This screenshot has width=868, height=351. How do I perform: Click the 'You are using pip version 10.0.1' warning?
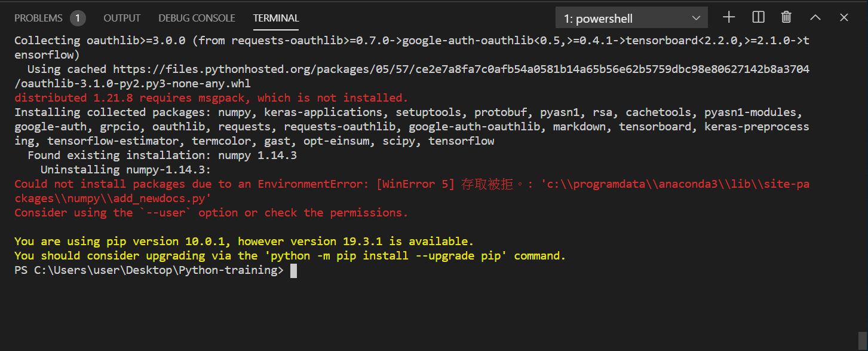point(244,242)
